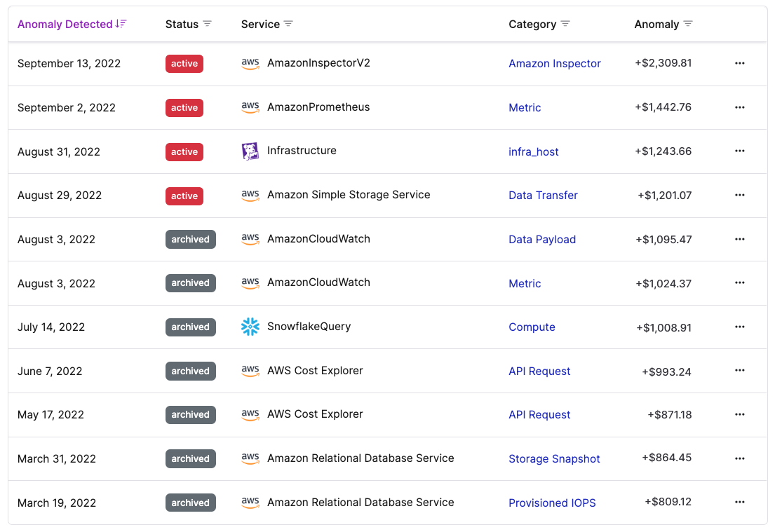Click the Snowflake logo next to SnowflakeQuery
This screenshot has height=532, width=775.
click(250, 327)
